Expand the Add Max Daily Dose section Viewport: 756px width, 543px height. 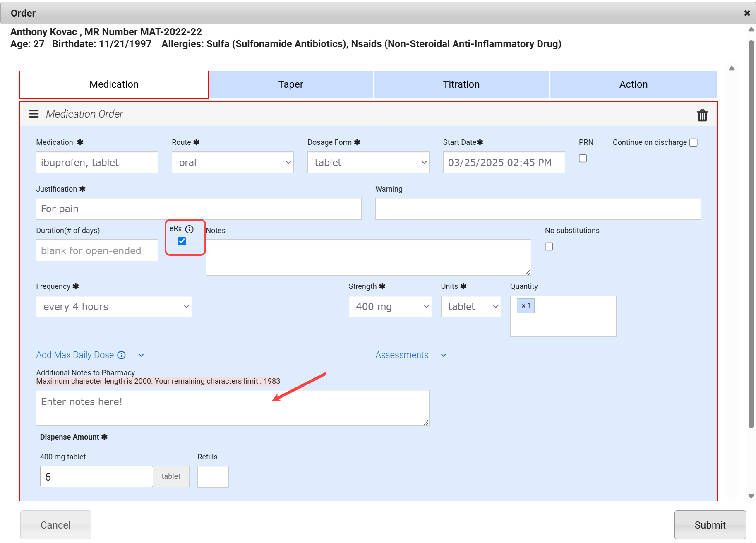(x=141, y=355)
